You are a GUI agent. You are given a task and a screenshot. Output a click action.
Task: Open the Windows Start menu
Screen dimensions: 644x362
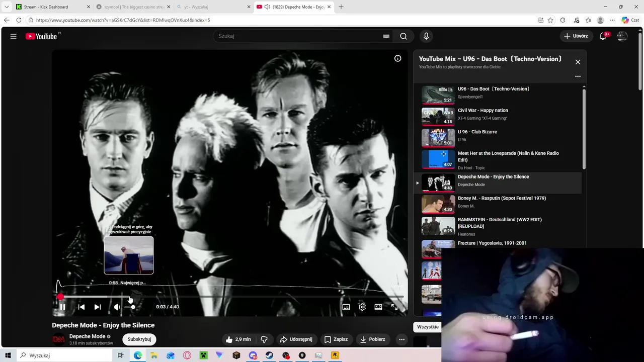8,355
